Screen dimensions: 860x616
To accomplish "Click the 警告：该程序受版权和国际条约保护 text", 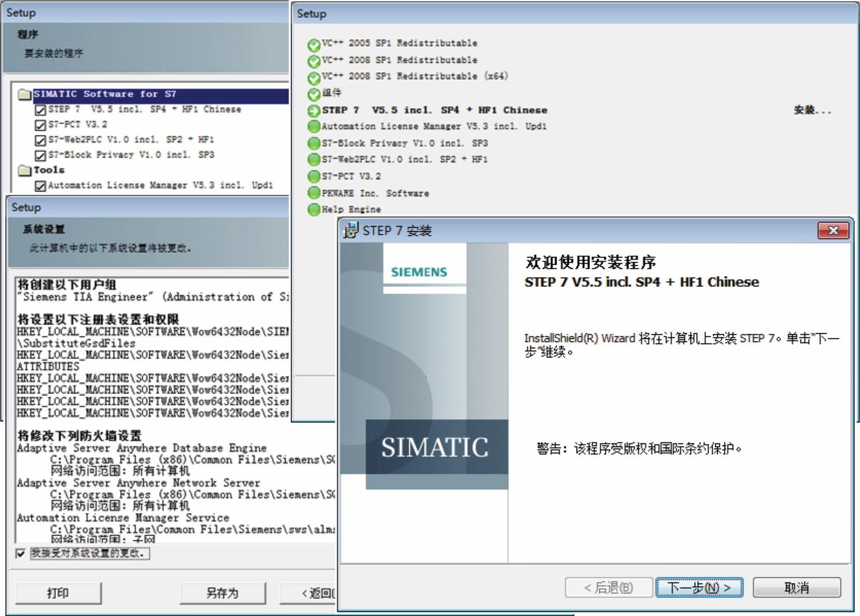I will point(639,449).
